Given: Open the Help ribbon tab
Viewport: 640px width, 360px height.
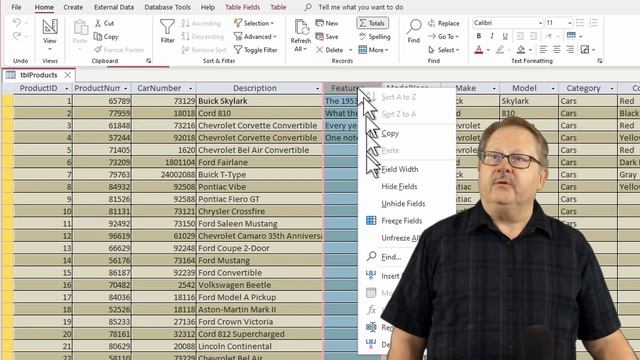Looking at the screenshot, I should pos(207,7).
